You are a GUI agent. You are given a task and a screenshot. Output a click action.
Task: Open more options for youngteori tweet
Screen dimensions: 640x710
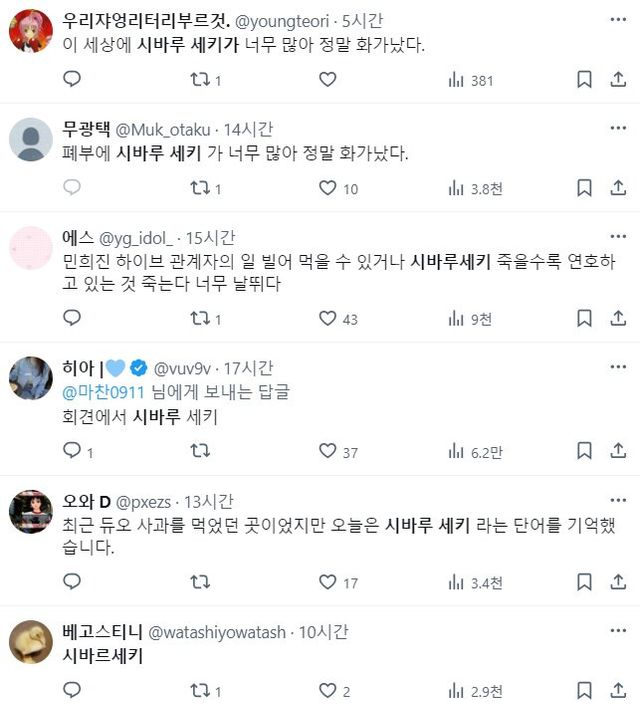[x=619, y=20]
